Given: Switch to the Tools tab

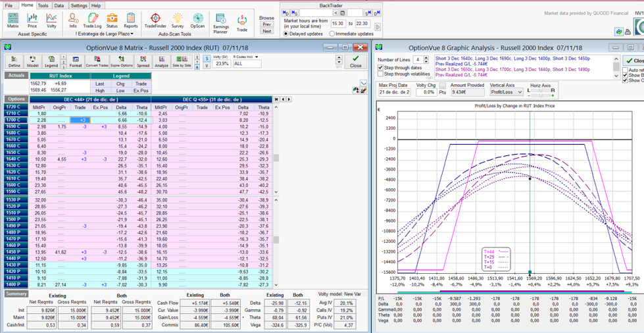Looking at the screenshot, I should pos(43,6).
